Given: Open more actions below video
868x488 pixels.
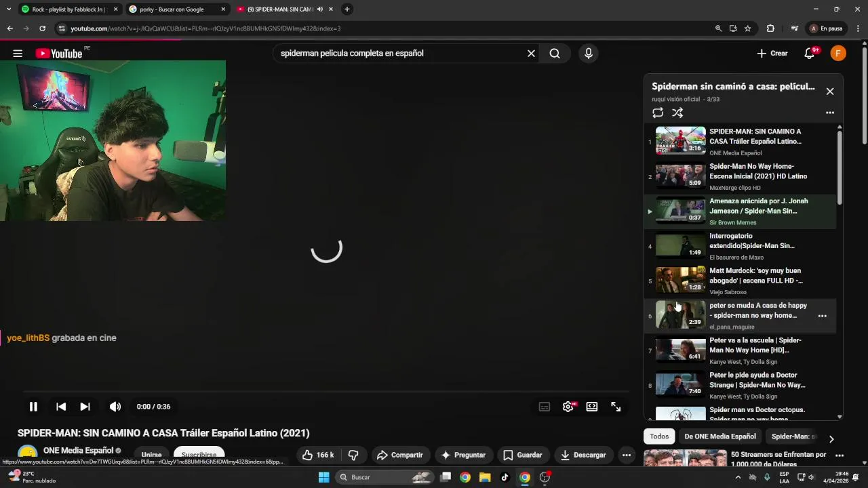Looking at the screenshot, I should tap(627, 455).
